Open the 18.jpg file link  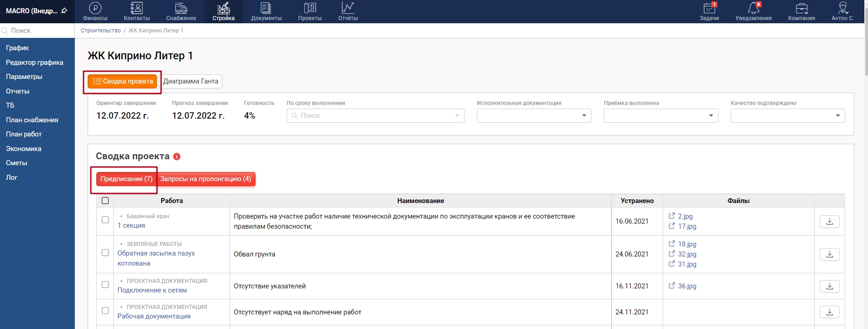click(x=687, y=244)
